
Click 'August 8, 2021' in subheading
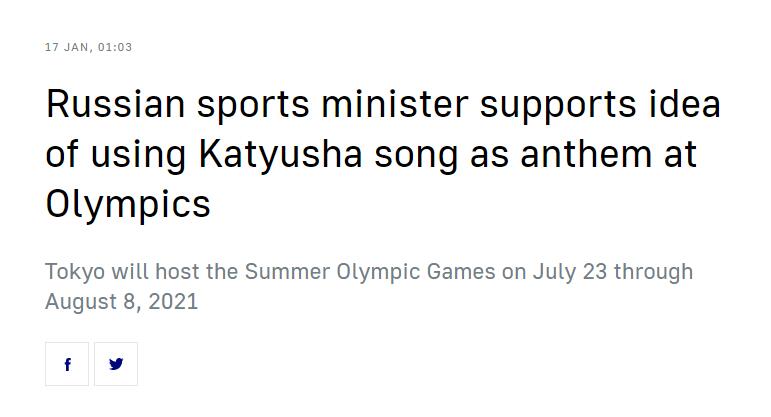tap(121, 301)
